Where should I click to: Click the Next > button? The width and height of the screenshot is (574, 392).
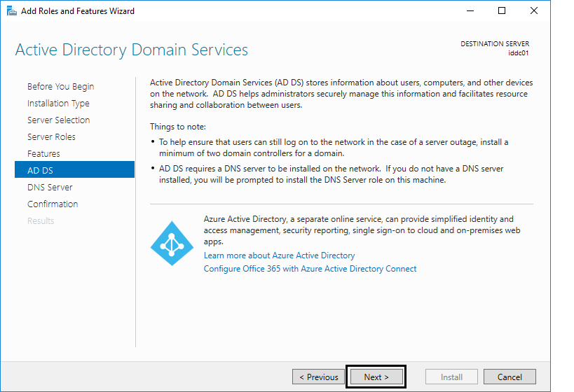click(x=376, y=377)
